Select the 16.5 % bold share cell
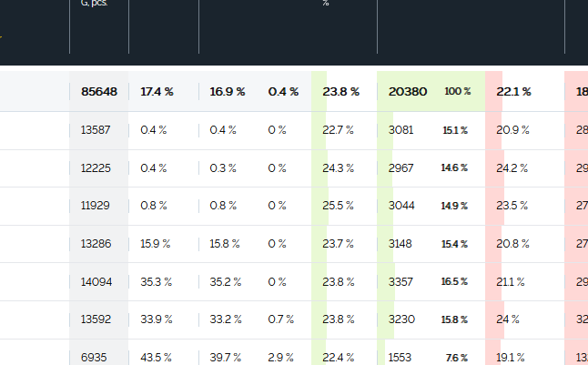Image resolution: width=588 pixels, height=365 pixels. [454, 282]
